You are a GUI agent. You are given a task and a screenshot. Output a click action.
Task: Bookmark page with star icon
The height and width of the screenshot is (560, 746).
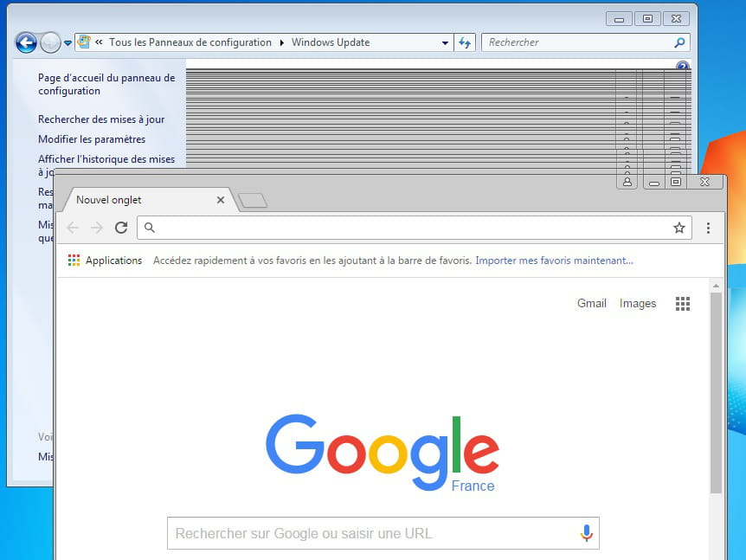[x=678, y=228]
